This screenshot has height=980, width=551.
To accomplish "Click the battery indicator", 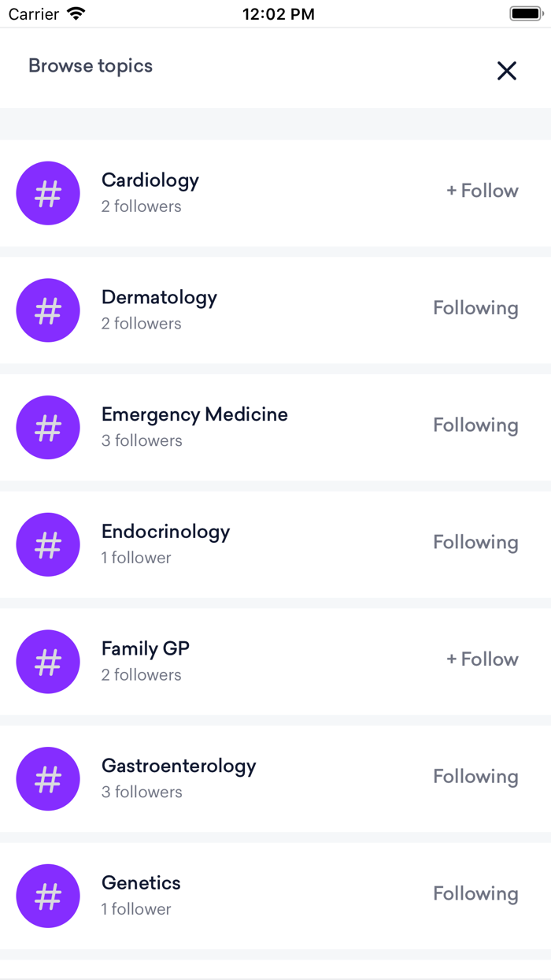I will (x=526, y=12).
